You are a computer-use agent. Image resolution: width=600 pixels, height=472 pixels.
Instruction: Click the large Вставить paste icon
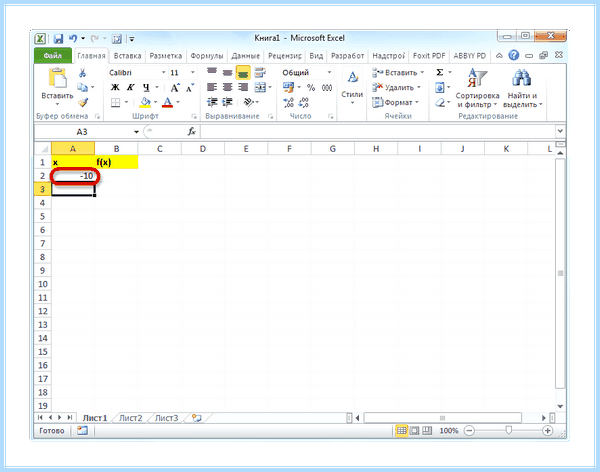pos(57,78)
